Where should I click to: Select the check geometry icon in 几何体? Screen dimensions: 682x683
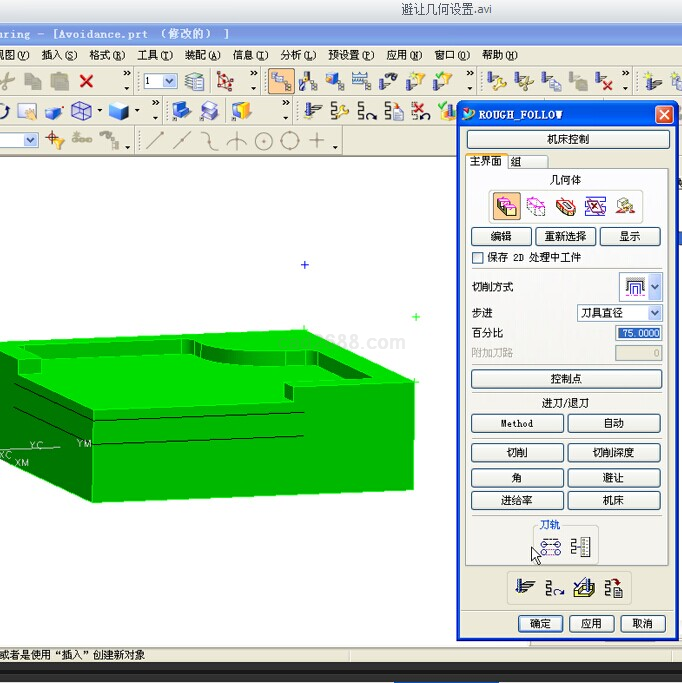[566, 207]
